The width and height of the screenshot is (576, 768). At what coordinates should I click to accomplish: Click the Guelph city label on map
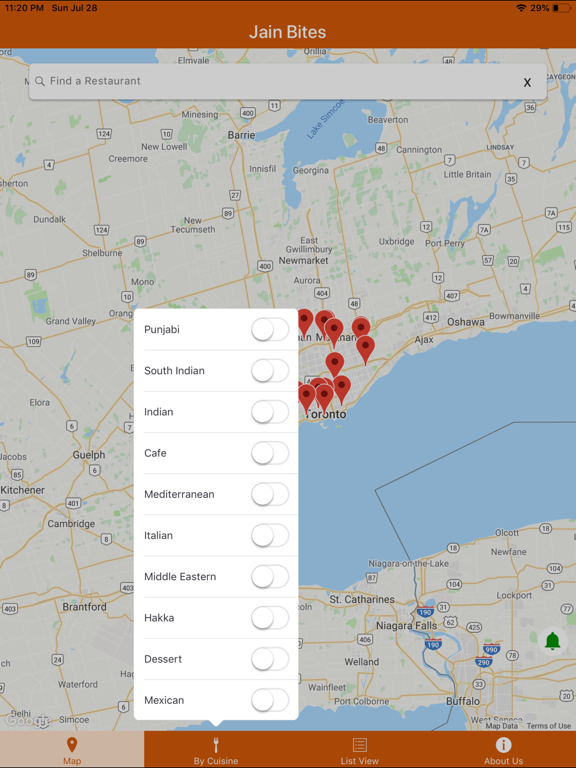(89, 455)
